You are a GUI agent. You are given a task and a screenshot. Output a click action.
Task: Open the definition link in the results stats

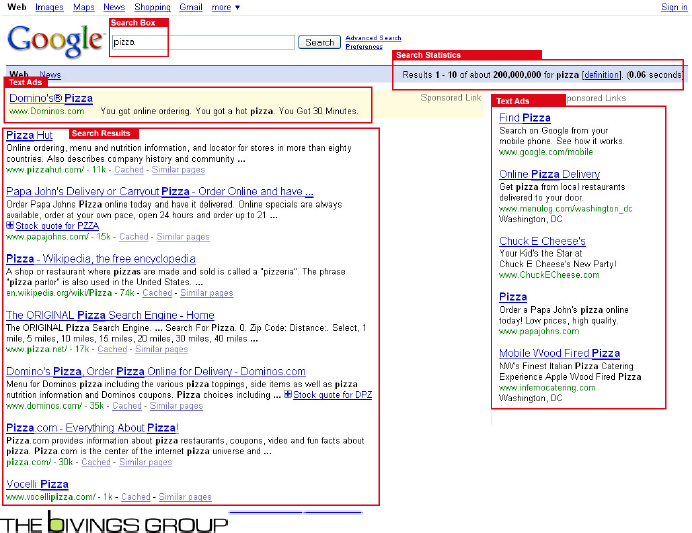[x=601, y=75]
